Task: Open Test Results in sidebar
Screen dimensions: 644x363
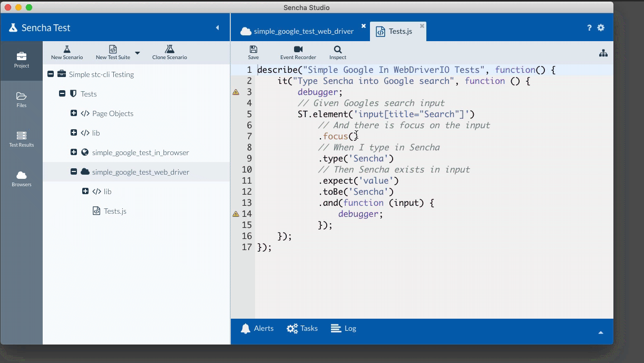Action: coord(22,140)
